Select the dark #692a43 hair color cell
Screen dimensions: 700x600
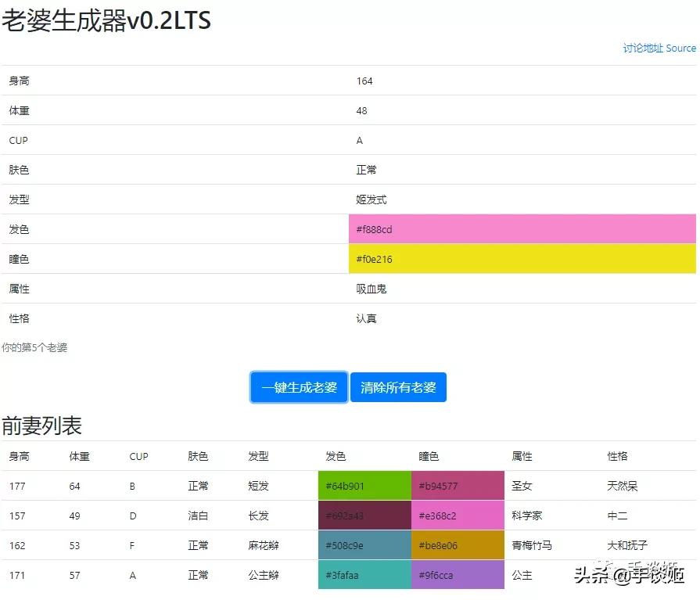coord(362,515)
